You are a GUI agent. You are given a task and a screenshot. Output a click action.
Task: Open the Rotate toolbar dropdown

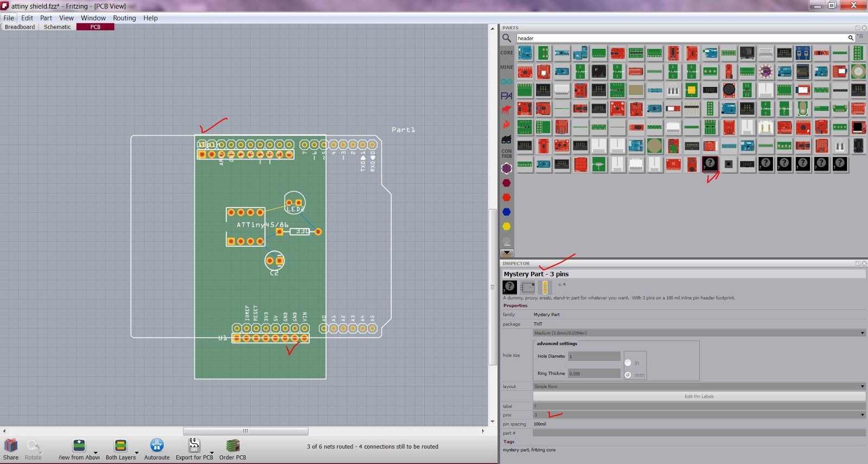41,453
